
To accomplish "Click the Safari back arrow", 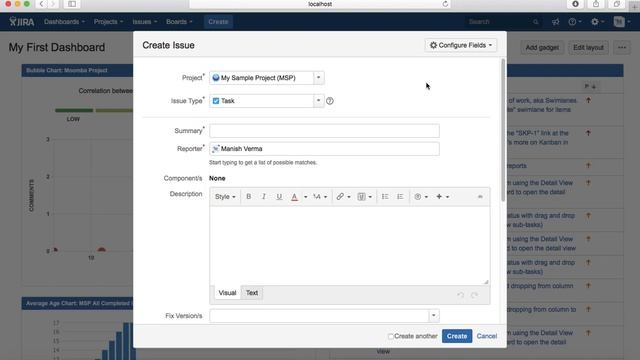I will (x=41, y=4).
